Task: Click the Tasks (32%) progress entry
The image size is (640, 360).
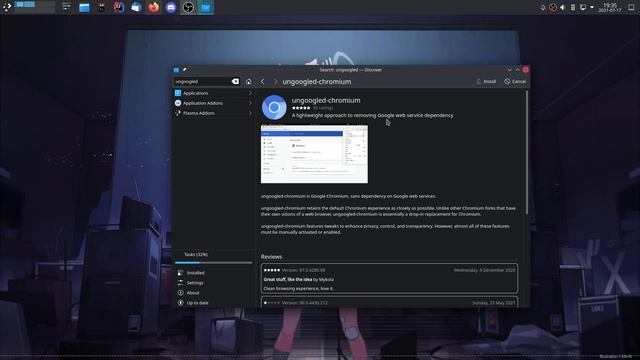Action: pyautogui.click(x=213, y=255)
